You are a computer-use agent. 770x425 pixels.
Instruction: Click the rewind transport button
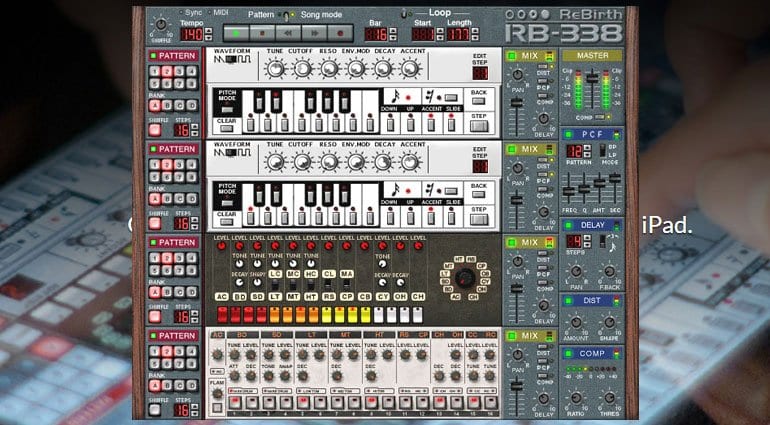tap(288, 33)
